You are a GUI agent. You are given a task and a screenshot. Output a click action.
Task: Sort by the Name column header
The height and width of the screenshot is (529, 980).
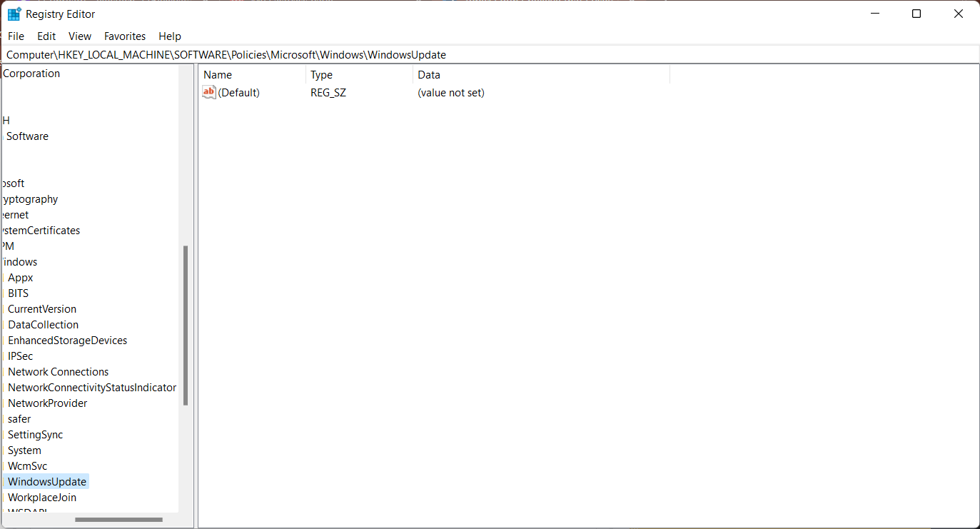(253, 75)
